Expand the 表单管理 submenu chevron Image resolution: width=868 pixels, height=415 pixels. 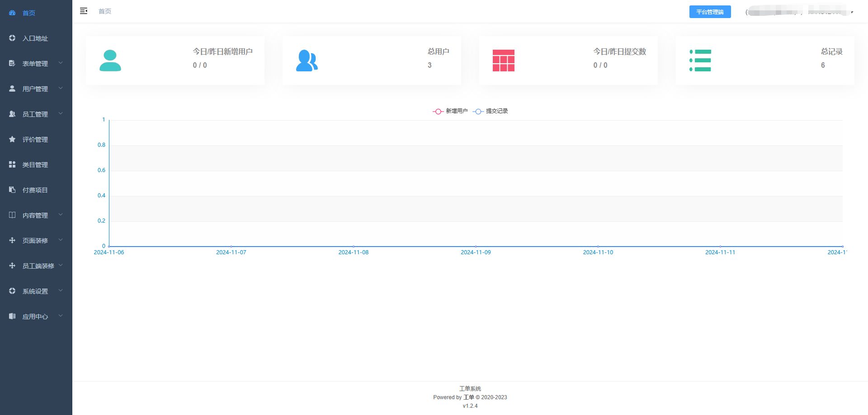coord(61,63)
